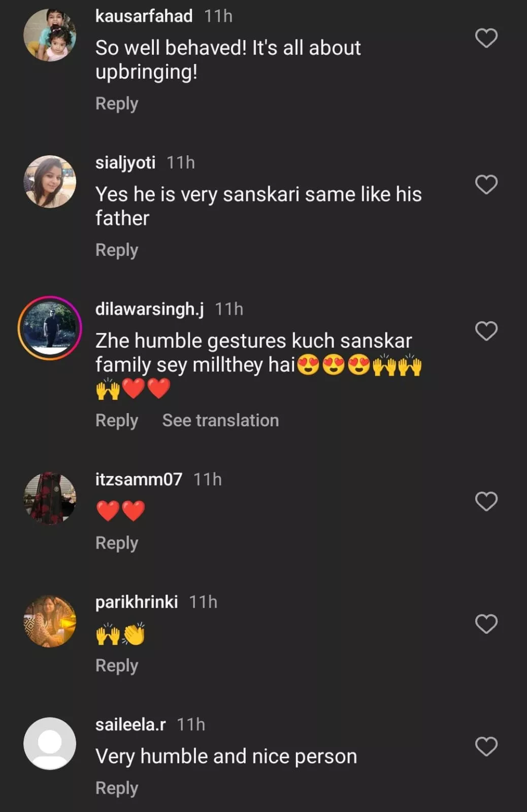Image resolution: width=527 pixels, height=812 pixels.
Task: Like kausarfahad's comment with the heart
Action: [486, 38]
